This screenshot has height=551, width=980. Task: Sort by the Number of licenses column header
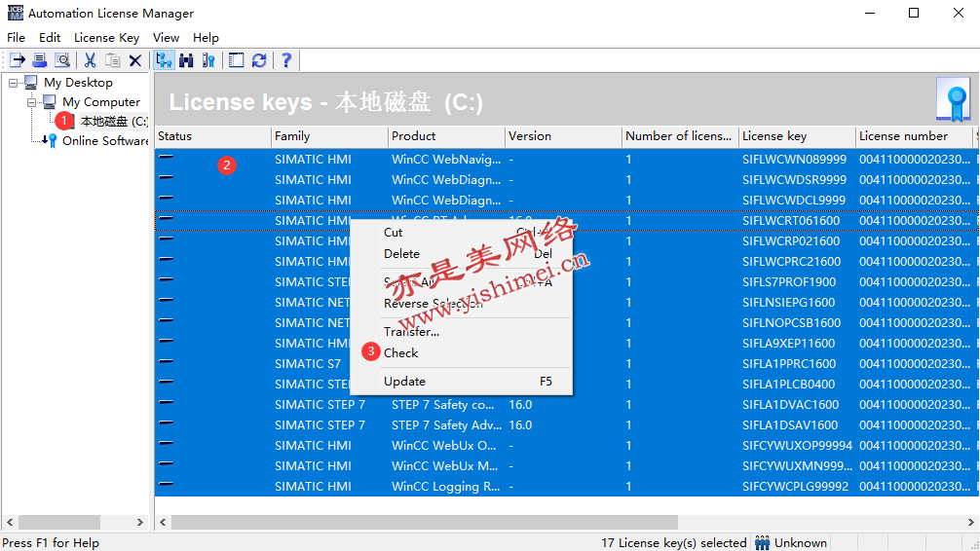[x=680, y=136]
